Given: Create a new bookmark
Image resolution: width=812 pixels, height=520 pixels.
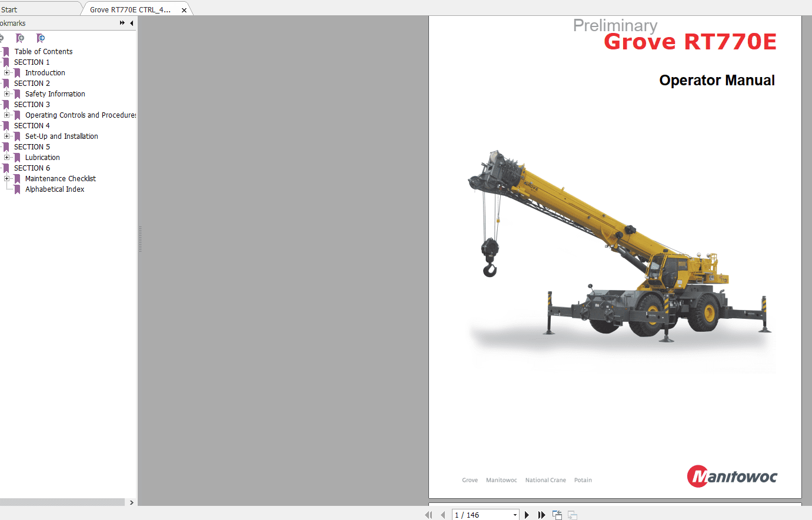Looking at the screenshot, I should tap(20, 38).
